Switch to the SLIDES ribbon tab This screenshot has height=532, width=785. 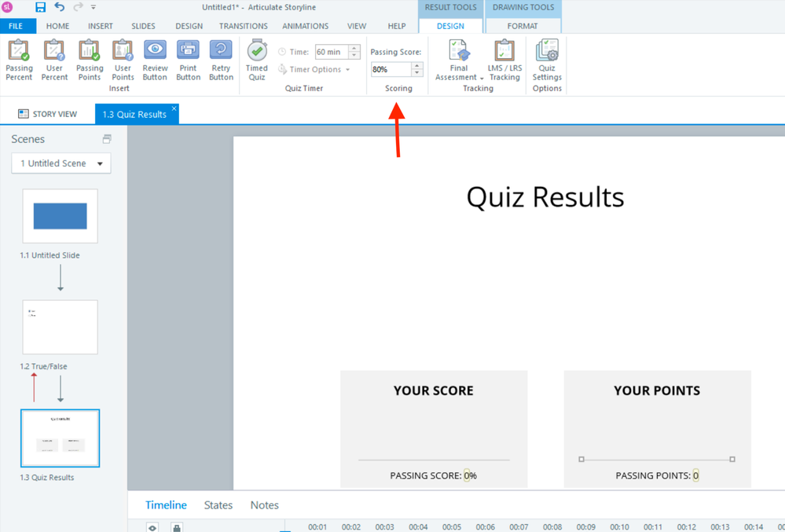pyautogui.click(x=143, y=26)
